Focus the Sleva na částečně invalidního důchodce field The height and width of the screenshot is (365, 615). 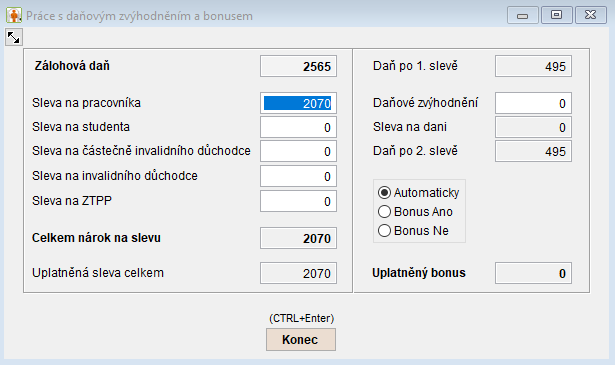pyautogui.click(x=298, y=151)
